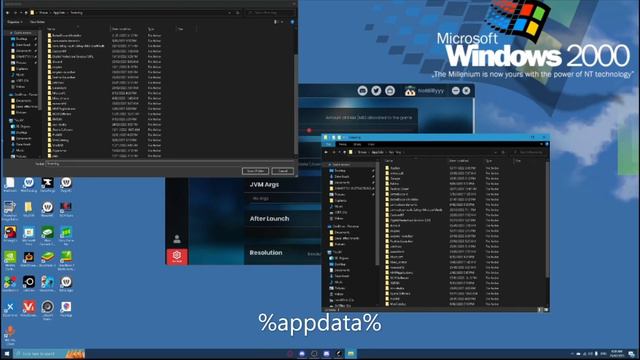Open the red Vivaldi desktop shortcut

[29, 307]
